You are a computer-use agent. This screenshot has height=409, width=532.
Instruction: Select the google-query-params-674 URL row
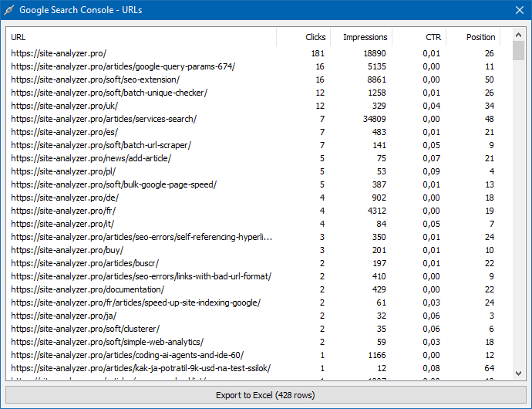[x=252, y=66]
